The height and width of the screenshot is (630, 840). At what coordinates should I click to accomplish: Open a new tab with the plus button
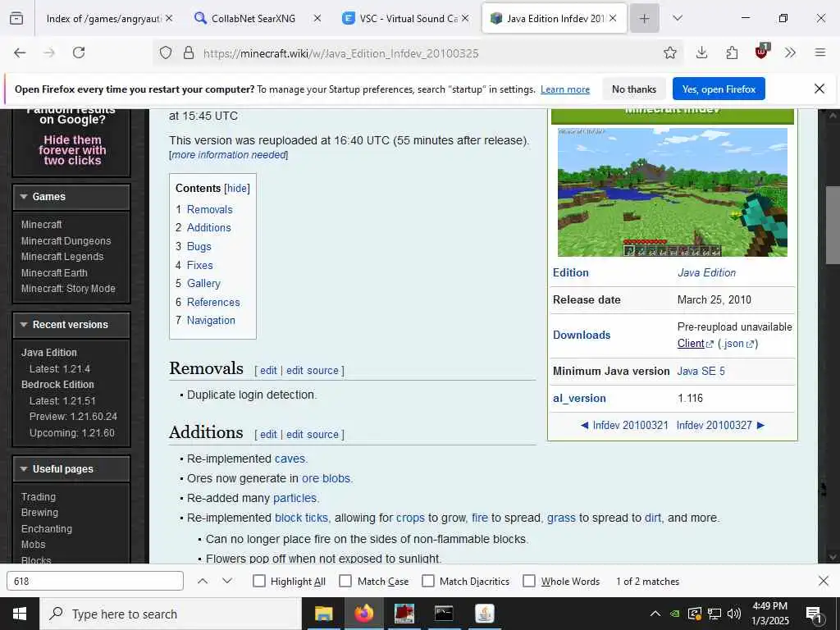645,19
